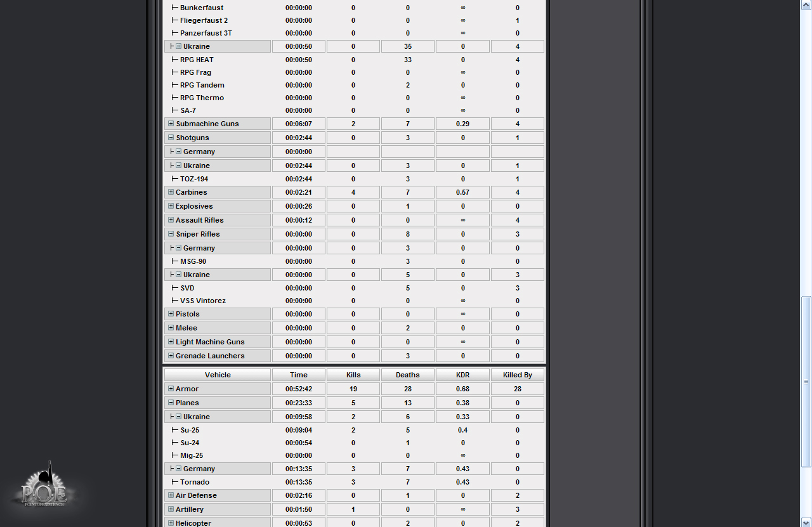Expand the Artillery vehicle row
812x527 pixels.
tap(171, 509)
